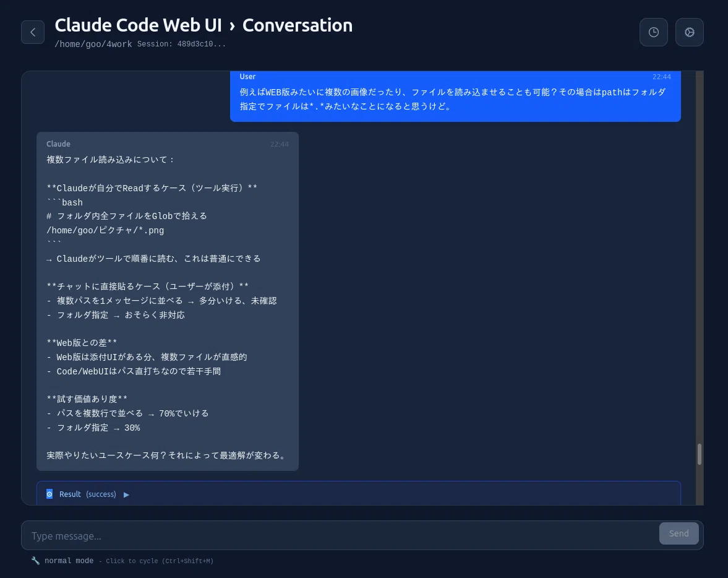
Task: Click the '複数パスを1メッセージに並べる' line
Action: click(161, 301)
